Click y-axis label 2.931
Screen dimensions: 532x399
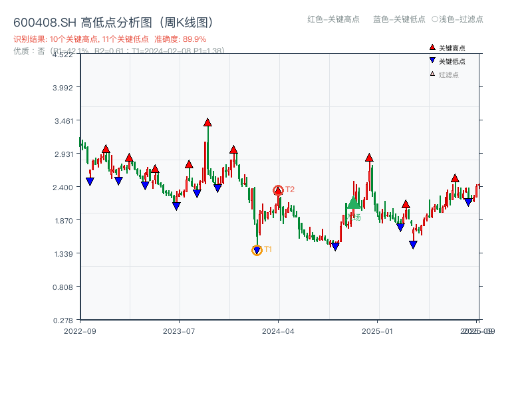point(64,154)
